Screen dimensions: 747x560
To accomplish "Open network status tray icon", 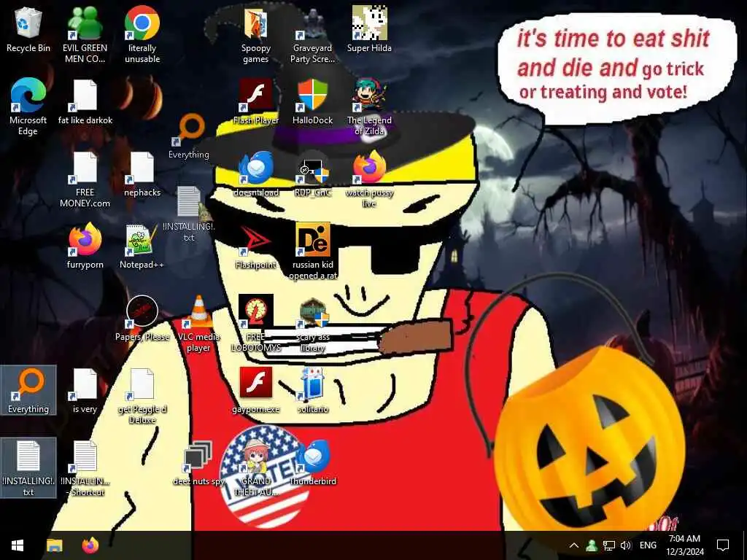I will [x=609, y=545].
